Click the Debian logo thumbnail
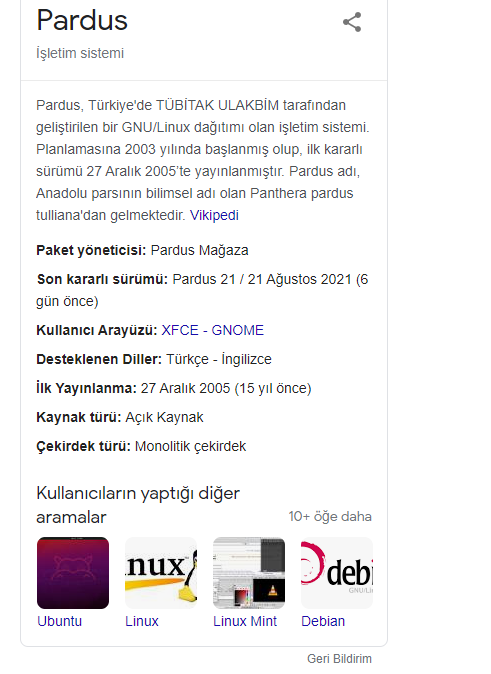 337,573
